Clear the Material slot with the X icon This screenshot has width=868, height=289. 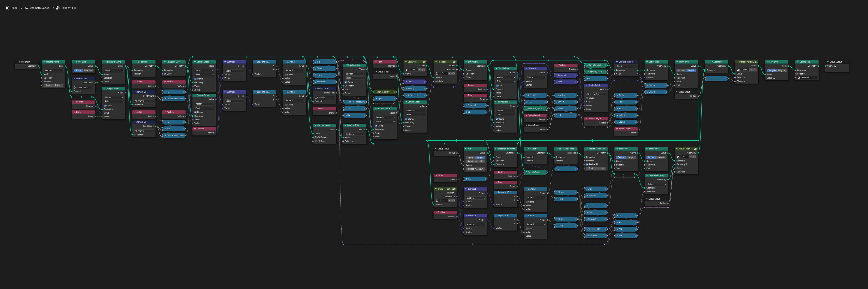815,78
